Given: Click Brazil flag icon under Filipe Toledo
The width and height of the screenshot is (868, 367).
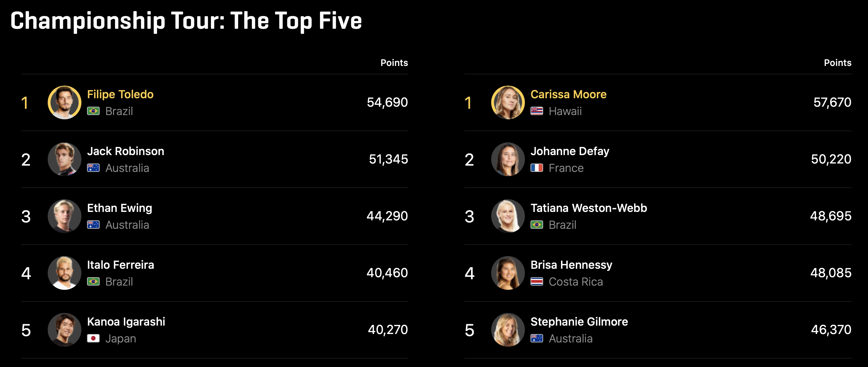Looking at the screenshot, I should pyautogui.click(x=93, y=111).
